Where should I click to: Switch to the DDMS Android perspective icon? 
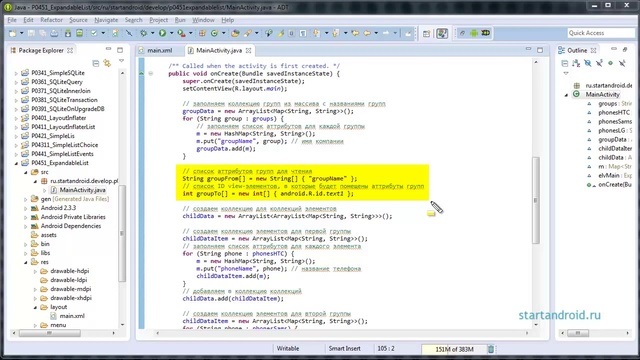click(474, 33)
